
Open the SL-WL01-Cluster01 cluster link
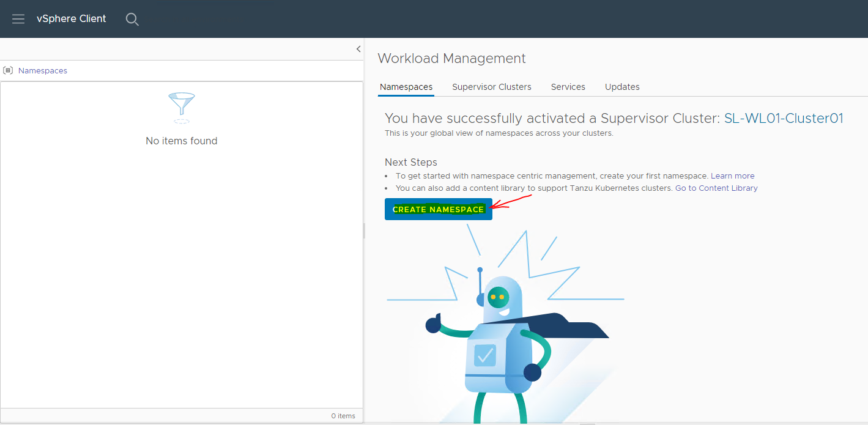point(784,119)
